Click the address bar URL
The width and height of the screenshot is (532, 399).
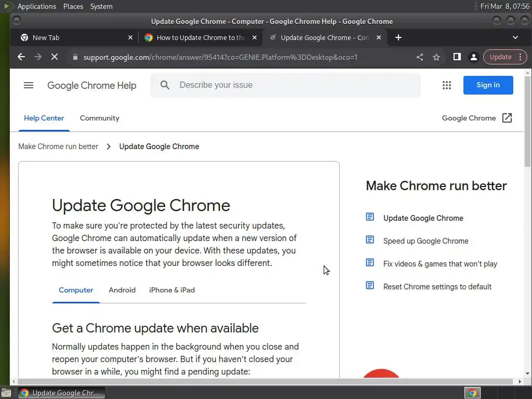pos(220,57)
